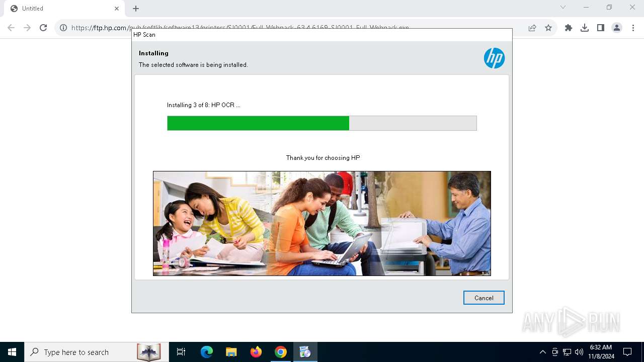View site information icon in address bar
The height and width of the screenshot is (362, 644).
point(63,28)
